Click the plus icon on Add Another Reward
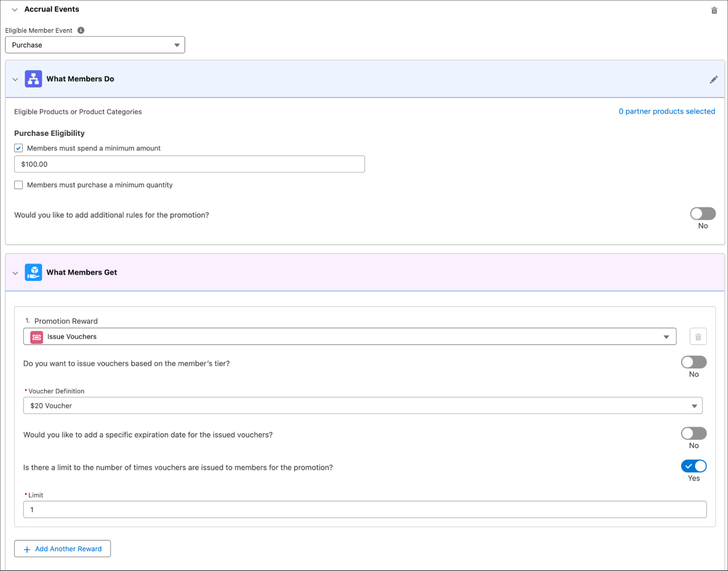The height and width of the screenshot is (571, 728). click(27, 549)
